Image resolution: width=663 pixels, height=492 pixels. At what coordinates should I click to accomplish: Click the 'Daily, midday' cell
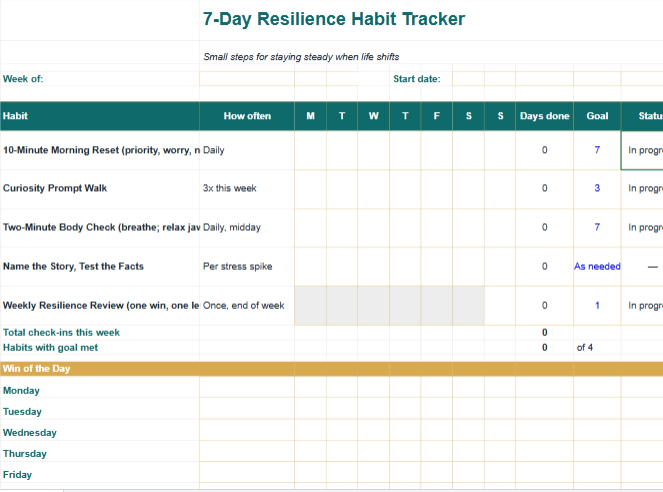(x=247, y=227)
